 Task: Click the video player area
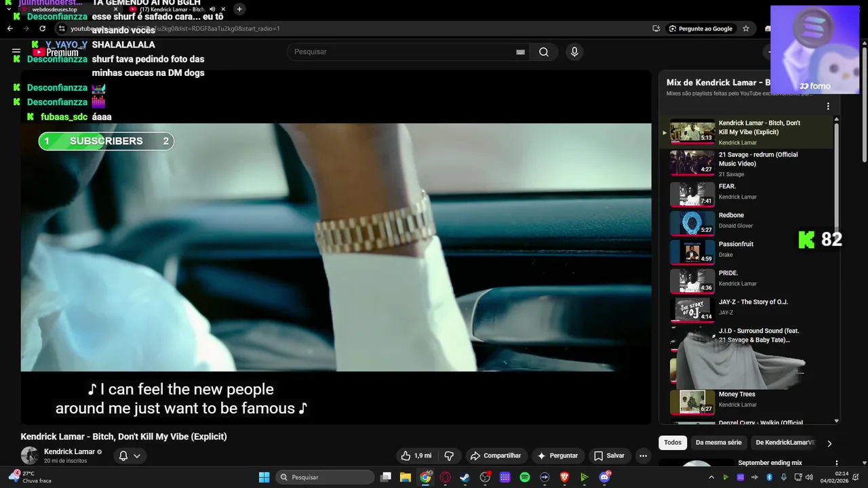pyautogui.click(x=336, y=247)
